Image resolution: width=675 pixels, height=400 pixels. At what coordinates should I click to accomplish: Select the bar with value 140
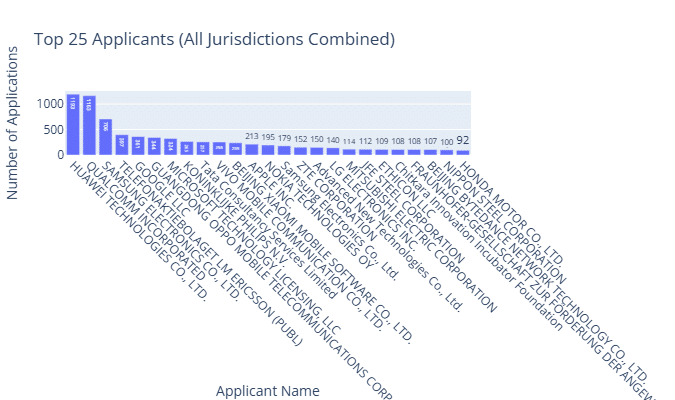coord(333,152)
